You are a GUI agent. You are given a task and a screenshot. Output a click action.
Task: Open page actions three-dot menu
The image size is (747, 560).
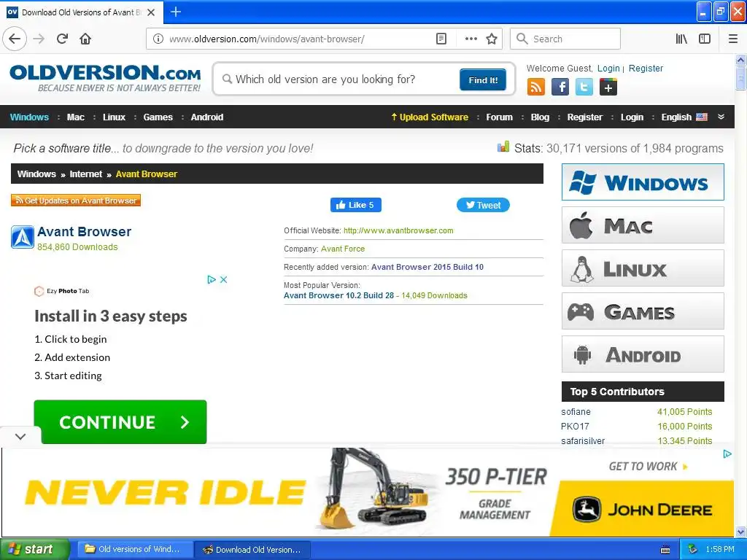[x=471, y=39]
